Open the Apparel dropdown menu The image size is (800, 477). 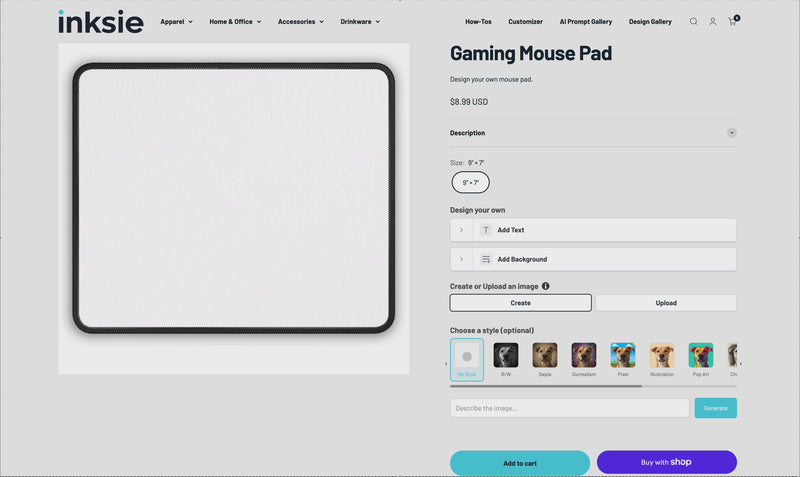coord(176,21)
